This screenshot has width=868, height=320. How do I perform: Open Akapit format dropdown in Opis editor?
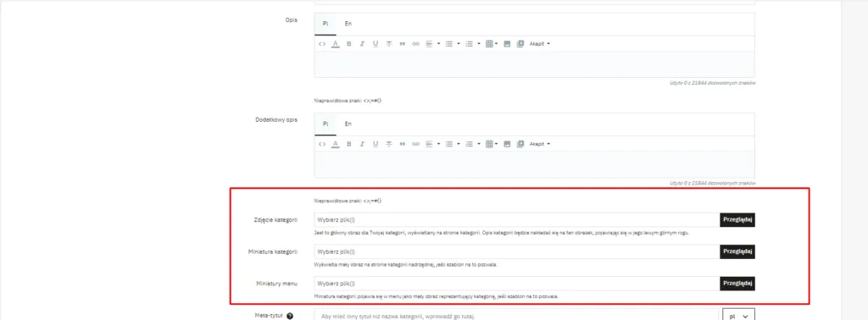[540, 44]
